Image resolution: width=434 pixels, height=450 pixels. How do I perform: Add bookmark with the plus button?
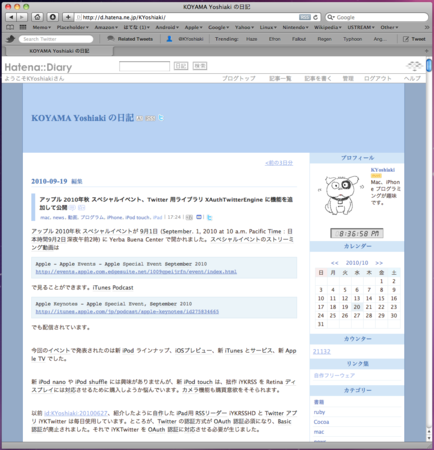pyautogui.click(x=68, y=17)
